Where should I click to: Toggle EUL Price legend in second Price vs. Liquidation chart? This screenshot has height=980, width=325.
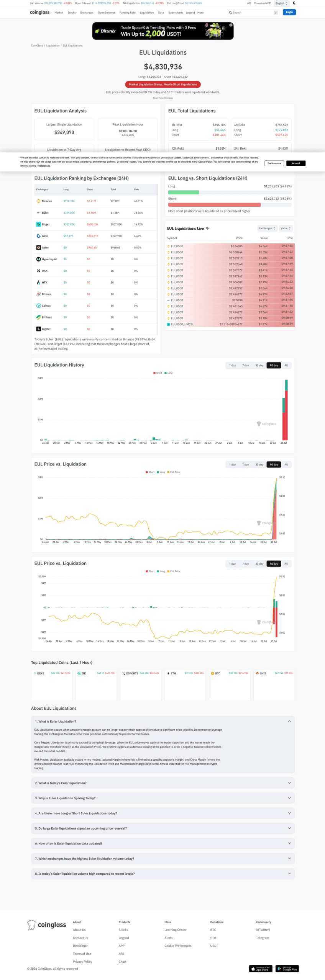coord(174,571)
